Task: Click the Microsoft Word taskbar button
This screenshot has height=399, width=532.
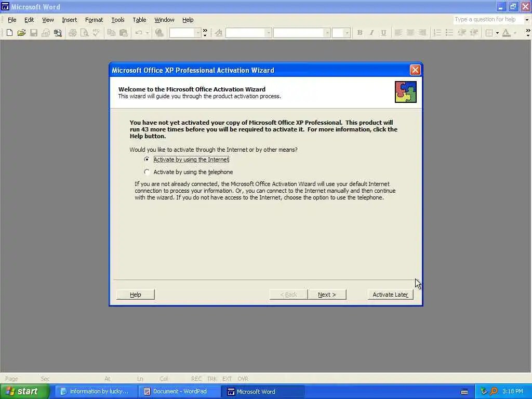Action: [263, 392]
